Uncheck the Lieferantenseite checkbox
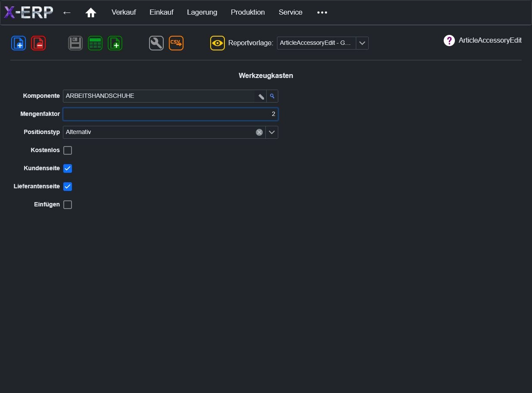Image resolution: width=532 pixels, height=393 pixels. [68, 187]
